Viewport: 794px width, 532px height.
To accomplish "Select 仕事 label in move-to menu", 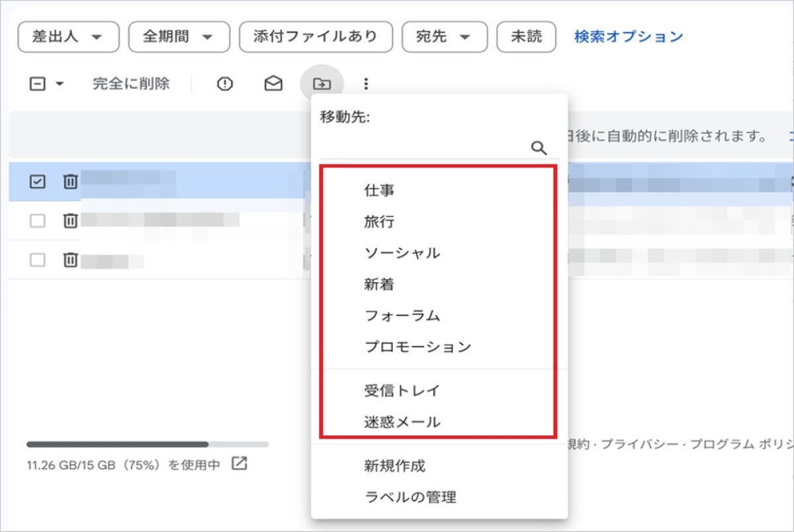I will (x=380, y=191).
